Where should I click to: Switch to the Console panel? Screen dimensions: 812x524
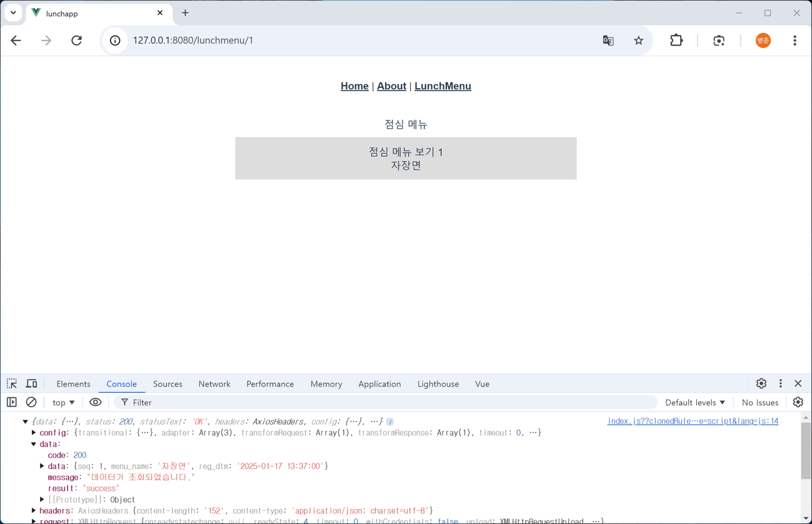pyautogui.click(x=121, y=384)
